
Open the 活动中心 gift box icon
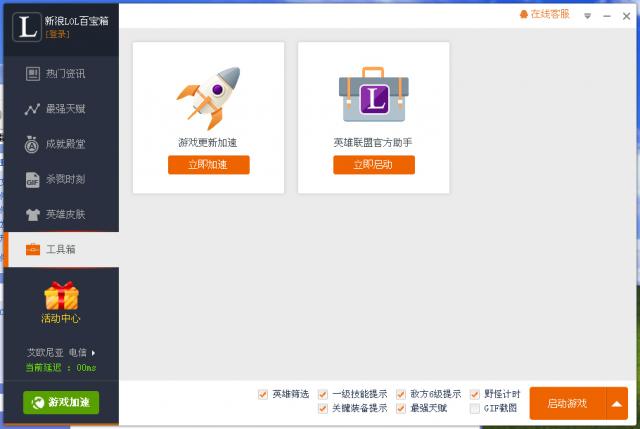pos(61,296)
